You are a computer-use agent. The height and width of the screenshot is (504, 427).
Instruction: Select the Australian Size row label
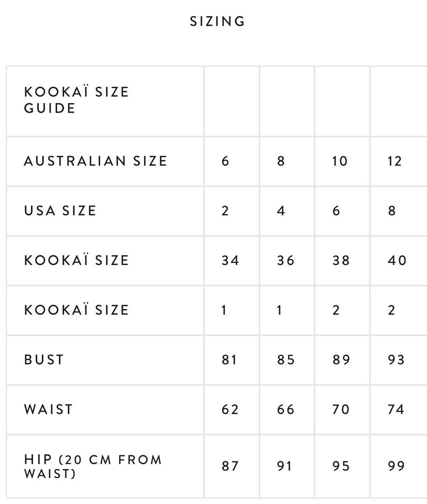tap(96, 161)
